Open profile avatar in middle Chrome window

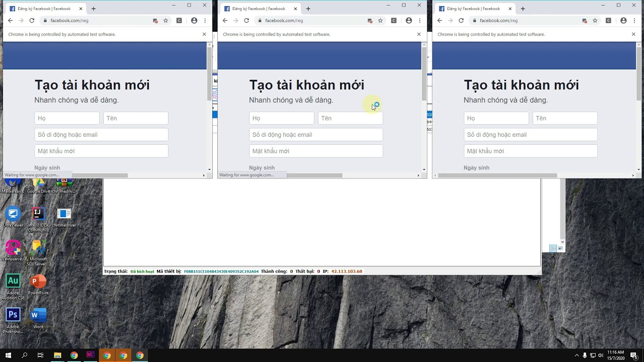point(409,21)
